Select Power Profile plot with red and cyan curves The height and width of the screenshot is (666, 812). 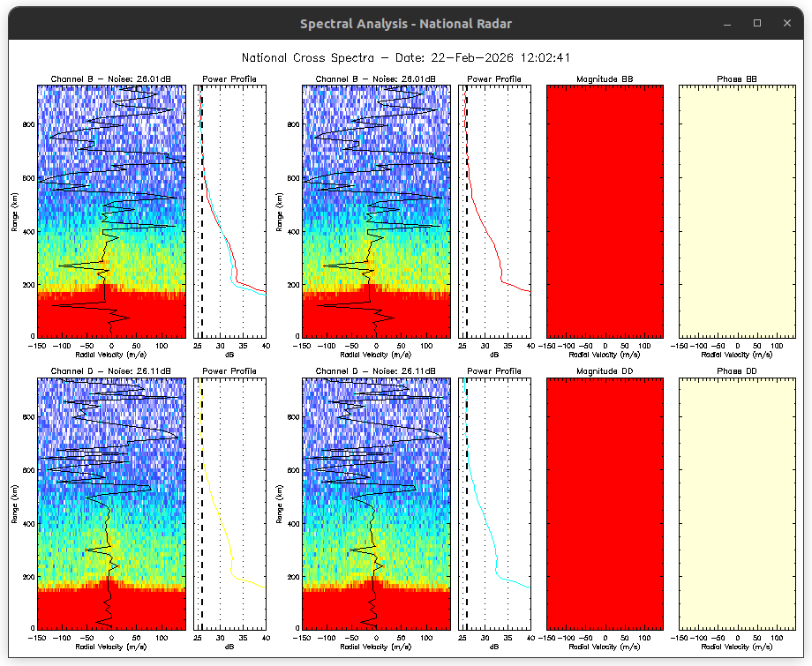pyautogui.click(x=229, y=211)
